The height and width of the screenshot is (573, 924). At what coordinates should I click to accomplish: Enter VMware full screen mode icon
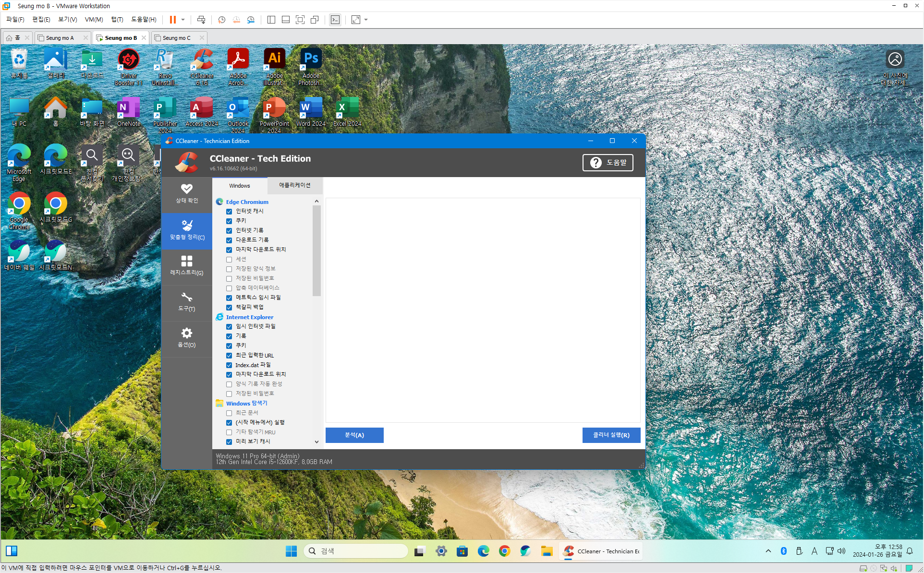[x=300, y=20]
